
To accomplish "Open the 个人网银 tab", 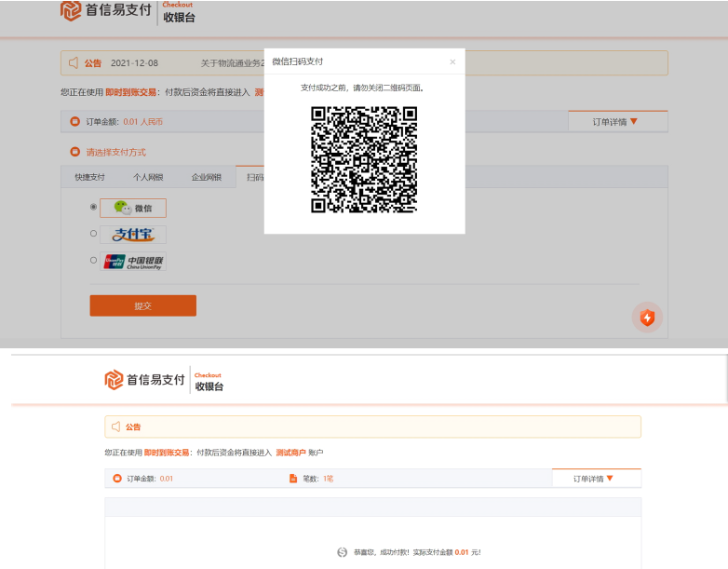I will tap(147, 177).
